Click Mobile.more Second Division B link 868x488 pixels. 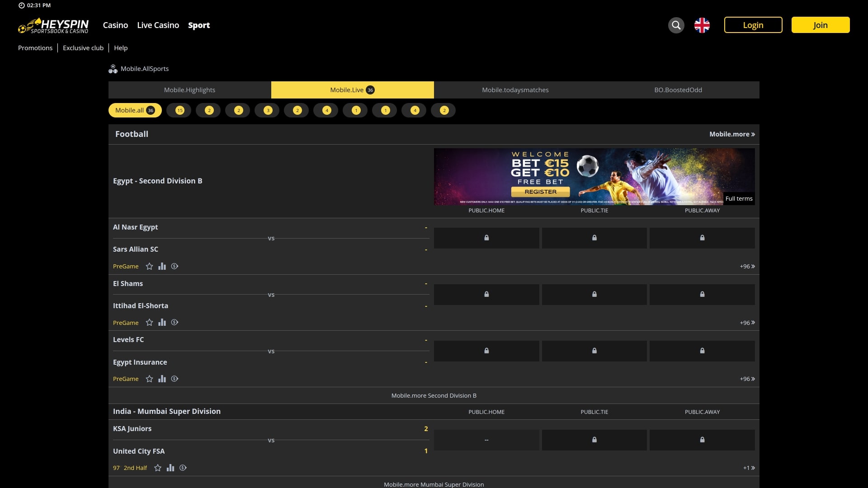click(434, 395)
